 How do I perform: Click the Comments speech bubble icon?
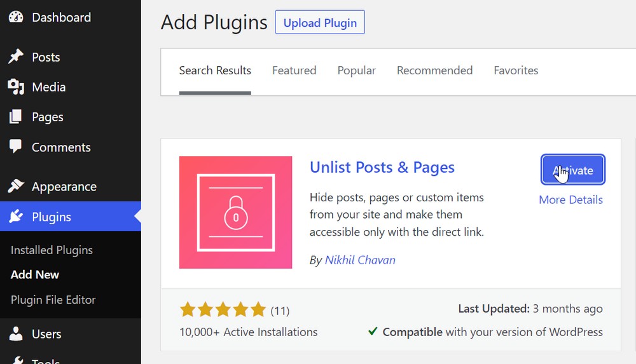(x=16, y=147)
